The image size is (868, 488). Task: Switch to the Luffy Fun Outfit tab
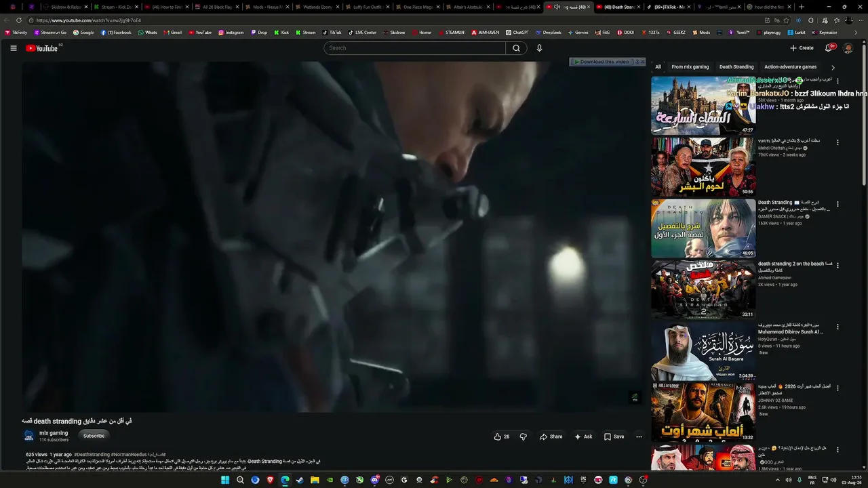[x=366, y=7]
